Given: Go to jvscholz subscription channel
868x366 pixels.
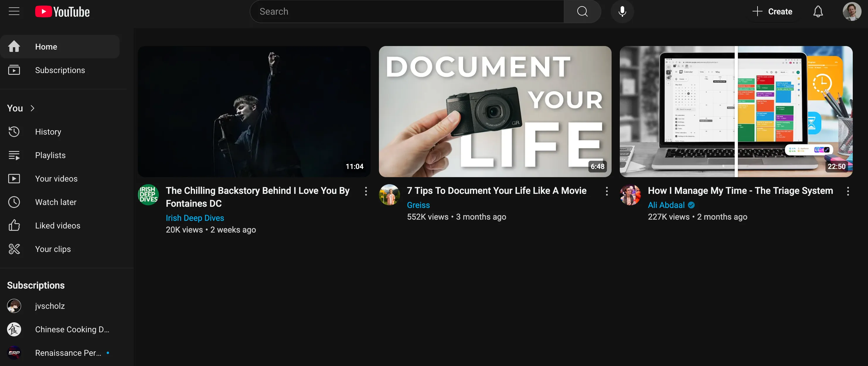Looking at the screenshot, I should click(x=50, y=306).
